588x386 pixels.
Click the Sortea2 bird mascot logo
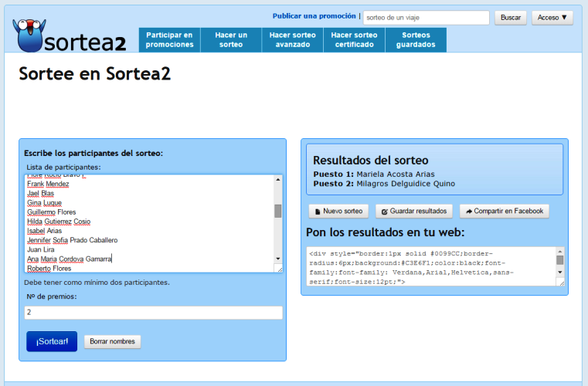click(29, 36)
